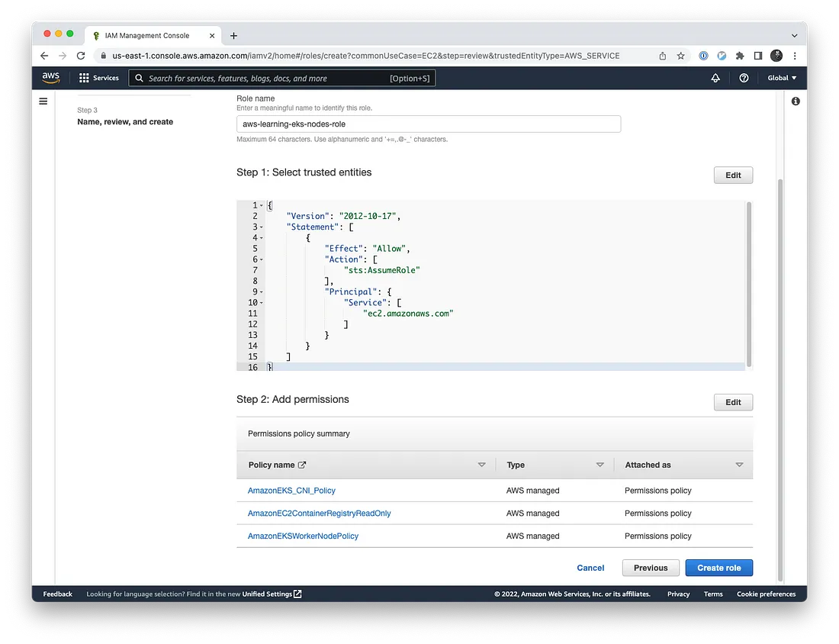Open the Services grid menu
This screenshot has height=644, width=839.
tap(99, 78)
